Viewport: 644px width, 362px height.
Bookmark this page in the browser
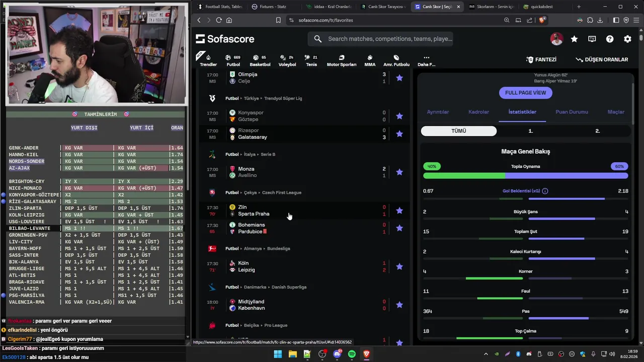coord(278,20)
